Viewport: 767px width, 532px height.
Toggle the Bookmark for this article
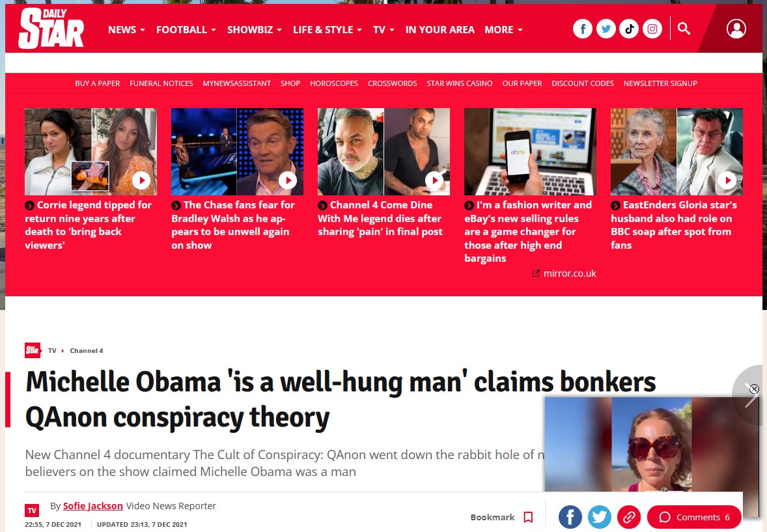tap(501, 517)
